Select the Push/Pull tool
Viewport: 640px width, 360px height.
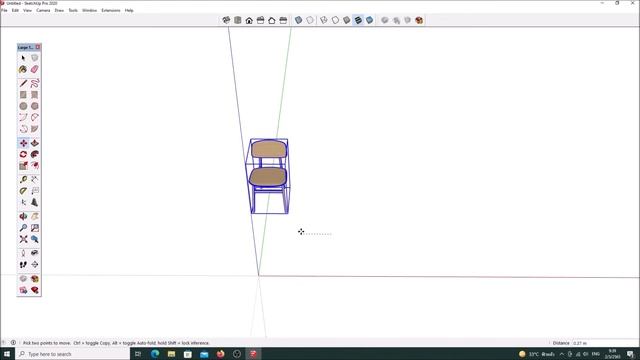point(35,143)
